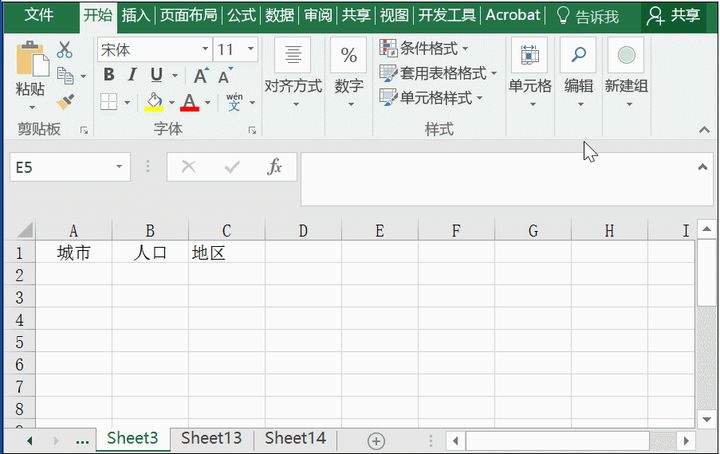The width and height of the screenshot is (720, 454).
Task: Click the Insert Function fx icon
Action: [x=274, y=167]
